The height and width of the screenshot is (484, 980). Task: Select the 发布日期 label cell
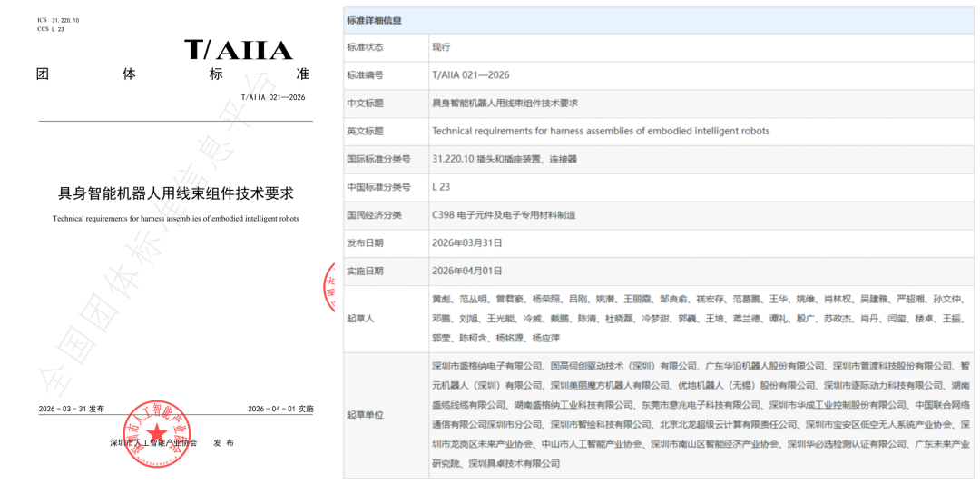click(x=386, y=243)
